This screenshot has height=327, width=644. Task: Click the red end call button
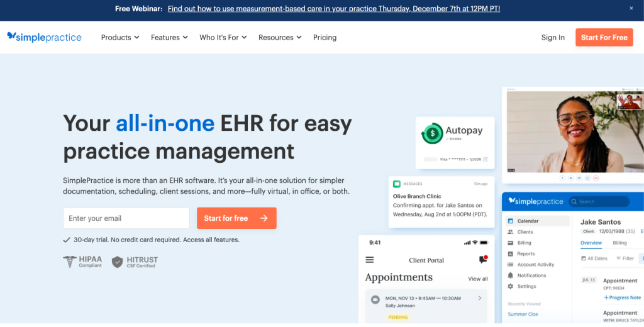(x=596, y=178)
